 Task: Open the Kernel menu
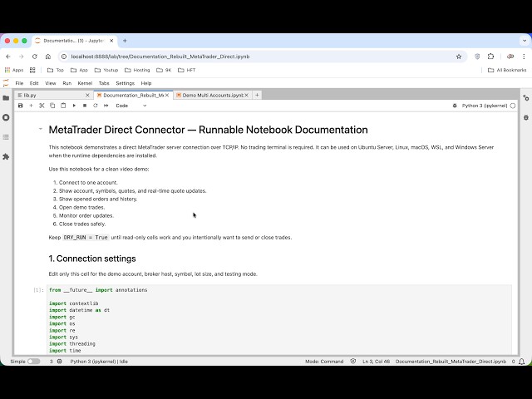(85, 83)
